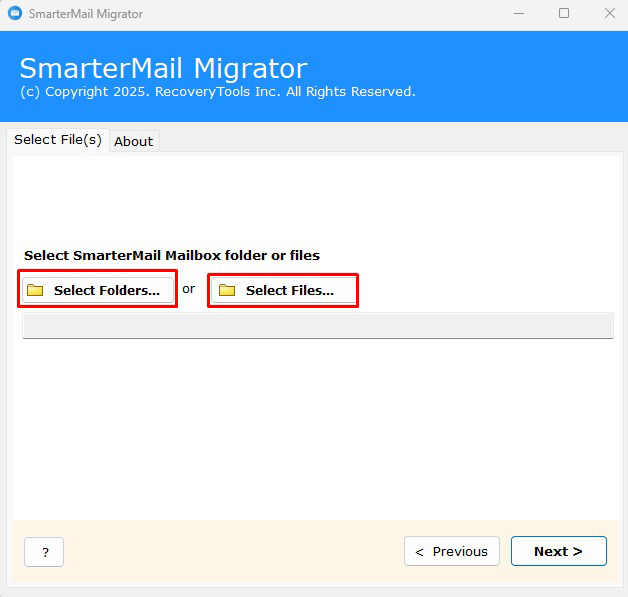Open the About tab

134,141
